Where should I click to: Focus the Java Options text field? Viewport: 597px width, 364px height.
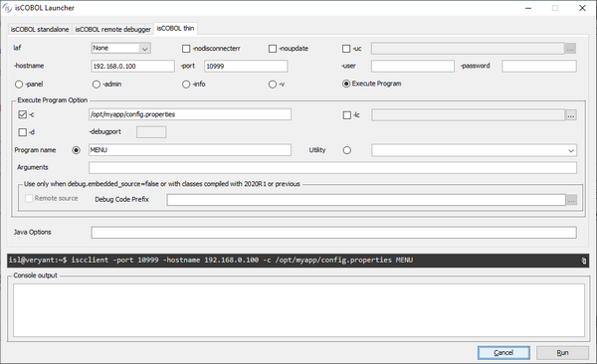tap(333, 233)
